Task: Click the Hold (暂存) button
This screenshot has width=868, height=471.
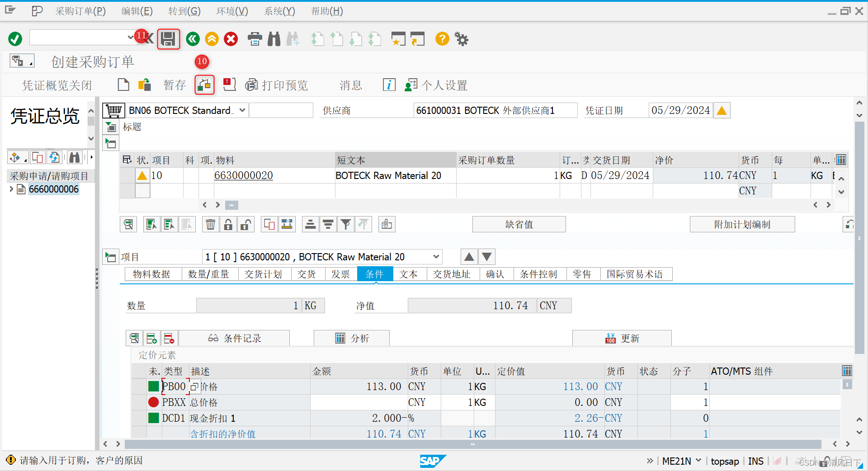Action: point(175,85)
